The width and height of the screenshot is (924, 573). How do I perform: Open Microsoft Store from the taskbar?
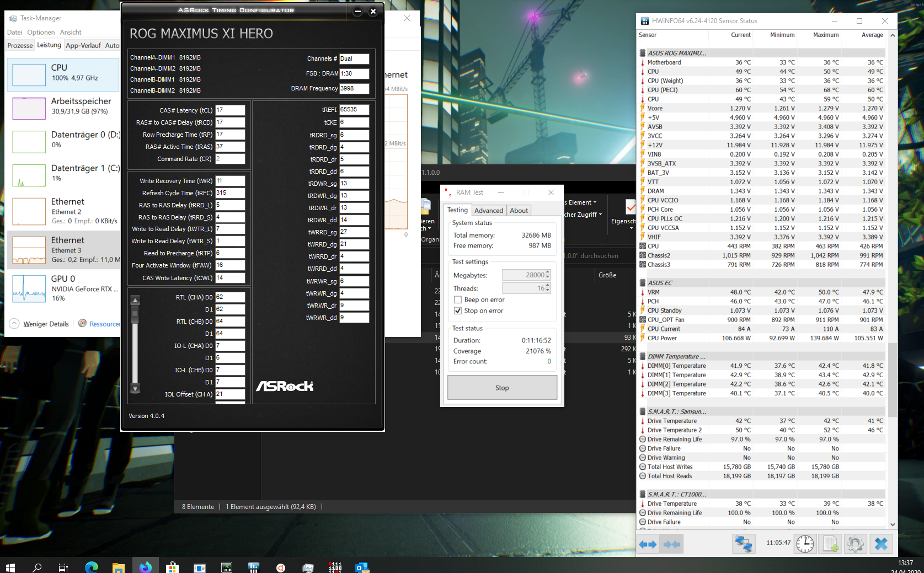172,567
